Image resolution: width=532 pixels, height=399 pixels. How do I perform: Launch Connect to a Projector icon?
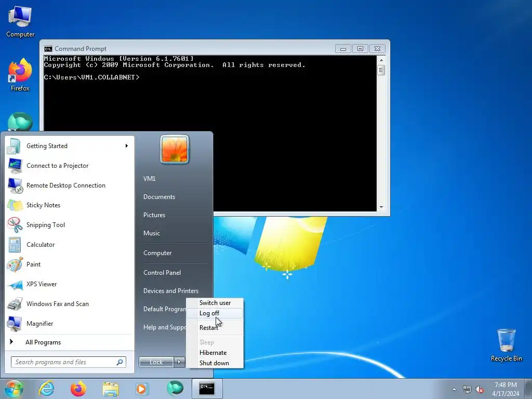(x=15, y=166)
